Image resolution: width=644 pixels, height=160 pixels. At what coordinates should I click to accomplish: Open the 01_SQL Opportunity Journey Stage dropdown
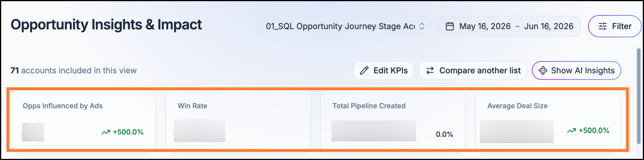pyautogui.click(x=343, y=26)
